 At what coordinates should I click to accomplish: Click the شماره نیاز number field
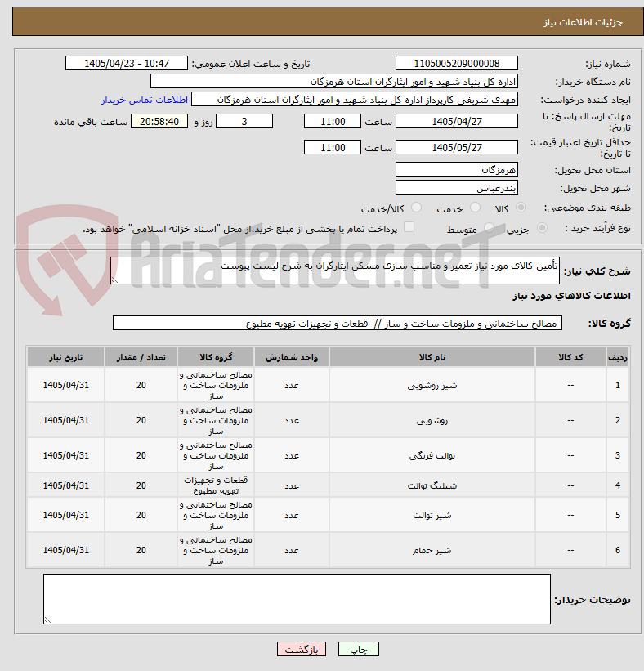click(457, 63)
